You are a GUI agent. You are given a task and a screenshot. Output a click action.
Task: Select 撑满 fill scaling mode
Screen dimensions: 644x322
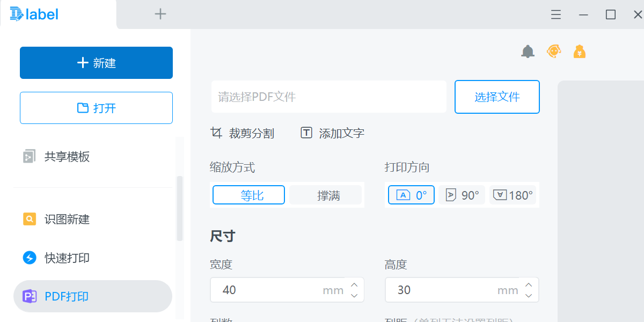tap(326, 195)
